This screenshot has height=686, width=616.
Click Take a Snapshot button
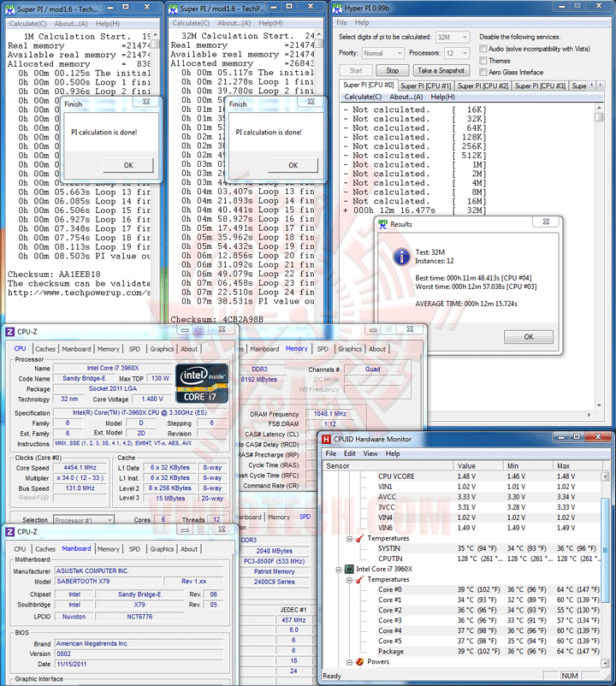[441, 70]
